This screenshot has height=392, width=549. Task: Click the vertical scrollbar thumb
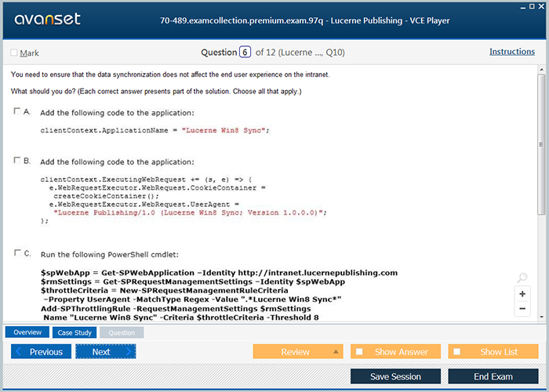[x=541, y=144]
